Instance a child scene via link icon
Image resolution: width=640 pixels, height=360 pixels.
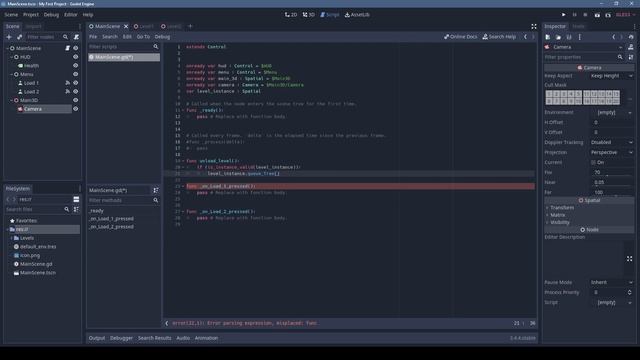19,37
